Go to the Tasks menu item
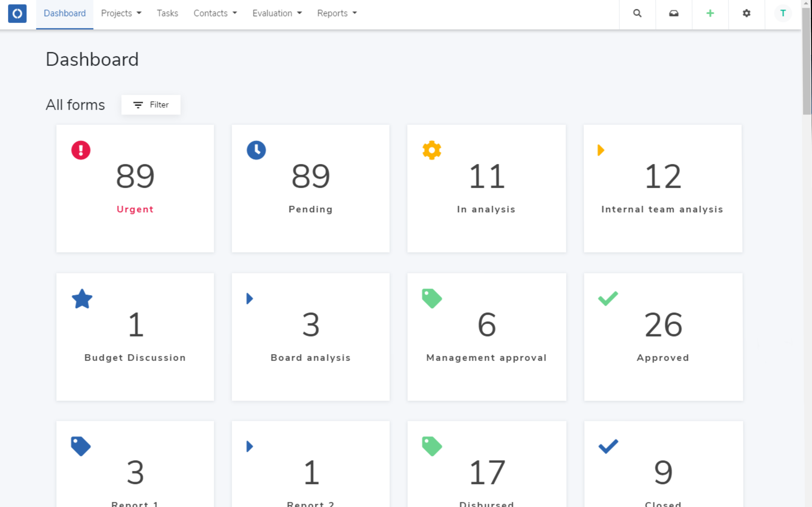 click(x=167, y=13)
